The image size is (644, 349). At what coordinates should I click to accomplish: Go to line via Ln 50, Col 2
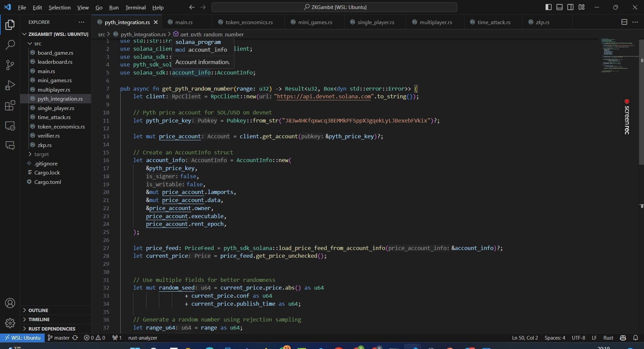(525, 338)
